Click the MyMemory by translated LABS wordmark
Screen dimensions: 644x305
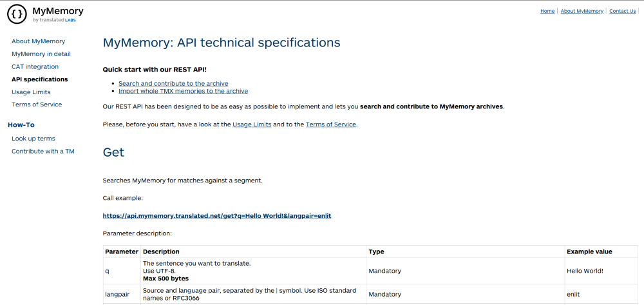[x=57, y=14]
